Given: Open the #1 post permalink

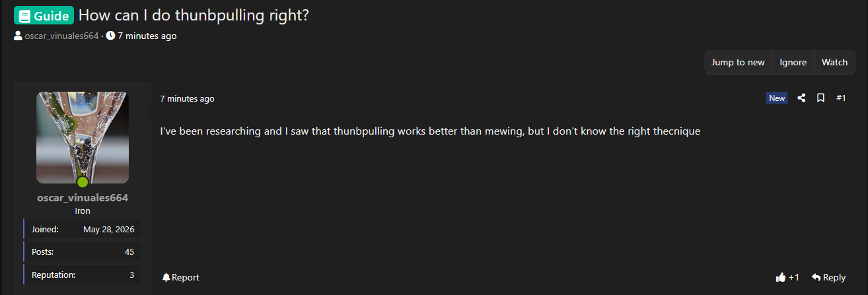Looking at the screenshot, I should click(x=841, y=98).
